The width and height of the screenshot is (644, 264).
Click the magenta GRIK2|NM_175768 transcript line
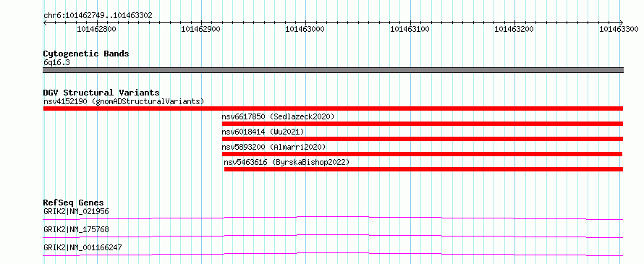[x=333, y=236]
